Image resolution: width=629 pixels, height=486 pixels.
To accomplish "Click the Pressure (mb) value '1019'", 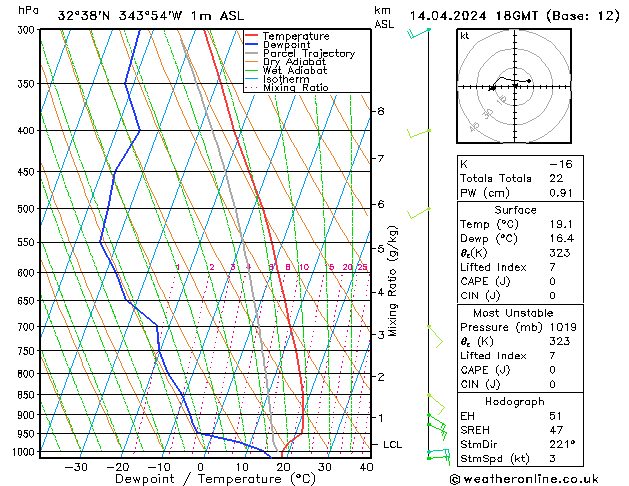I will [563, 327].
